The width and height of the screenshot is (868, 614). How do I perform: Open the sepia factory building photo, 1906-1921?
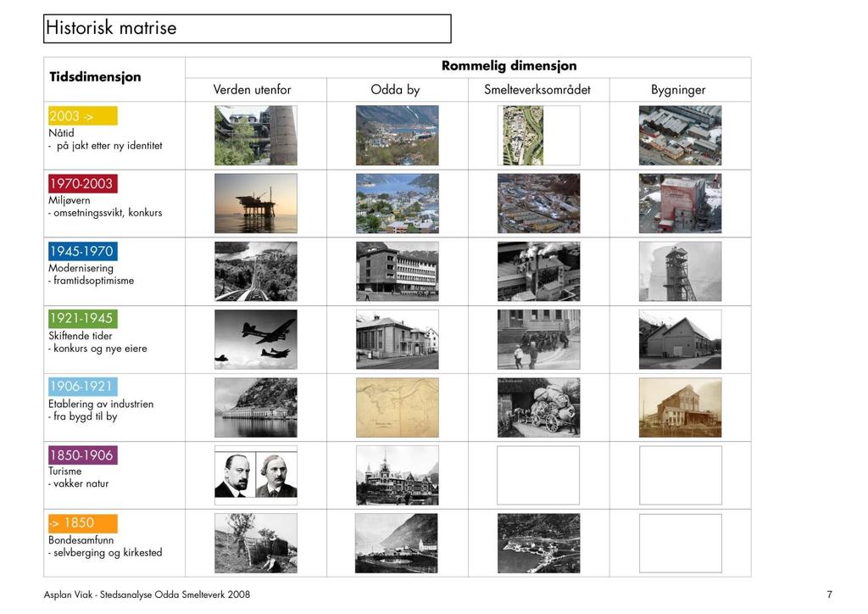click(681, 407)
